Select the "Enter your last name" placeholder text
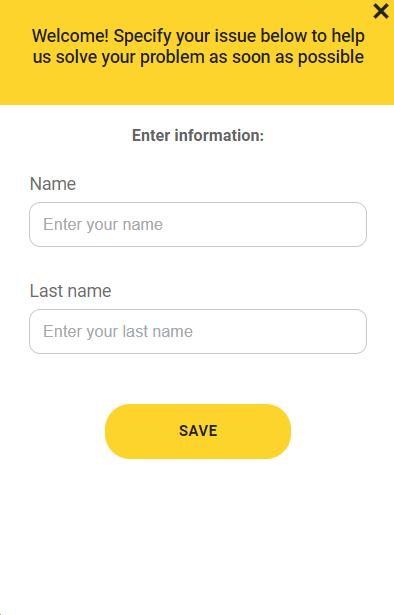 118,332
